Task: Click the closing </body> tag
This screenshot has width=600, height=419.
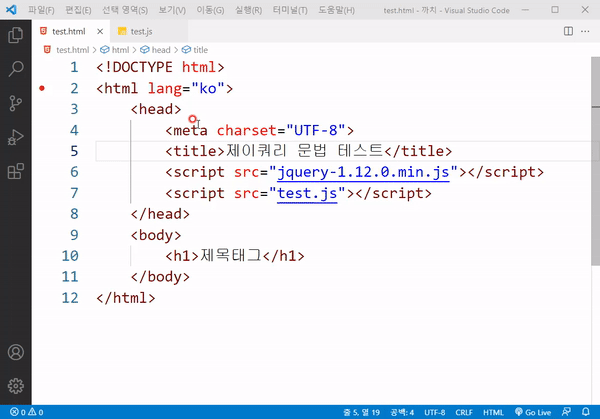Action: (x=160, y=277)
